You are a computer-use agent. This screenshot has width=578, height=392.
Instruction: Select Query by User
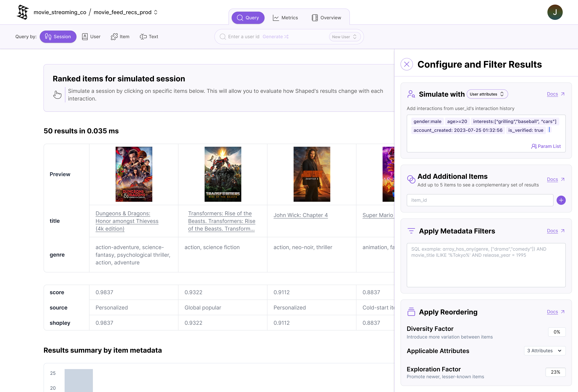pos(91,37)
